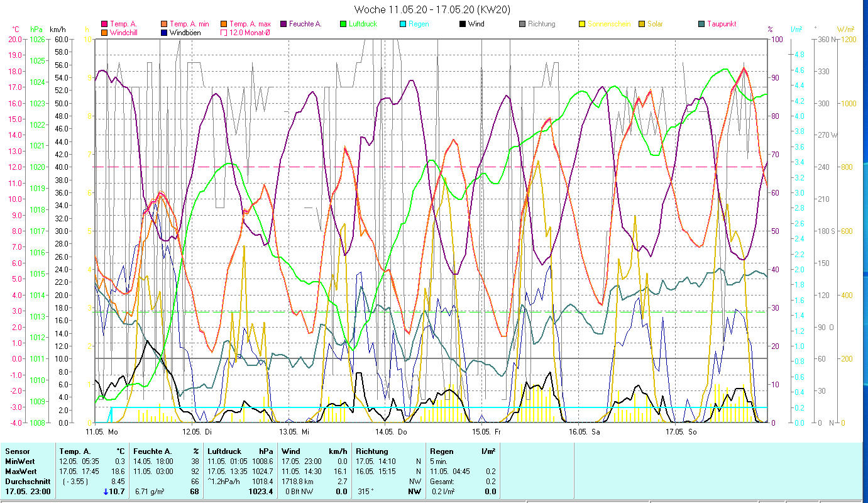This screenshot has height=503, width=868.
Task: Click the 17.05. So date on the time axis
Action: coord(681,432)
